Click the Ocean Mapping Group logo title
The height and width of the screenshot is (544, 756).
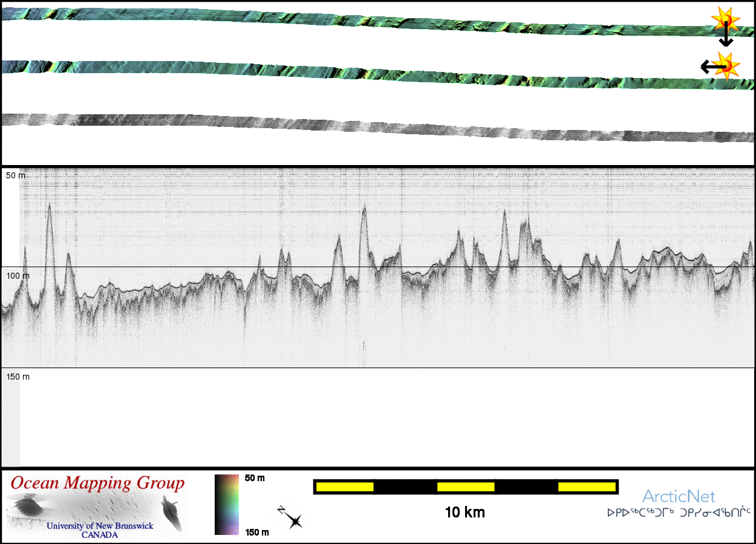tap(97, 484)
